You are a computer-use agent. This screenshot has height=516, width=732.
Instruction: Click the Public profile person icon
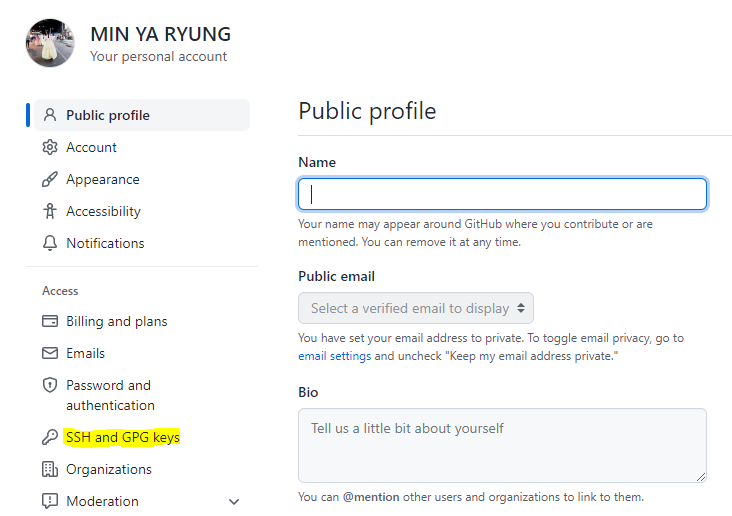(x=50, y=115)
